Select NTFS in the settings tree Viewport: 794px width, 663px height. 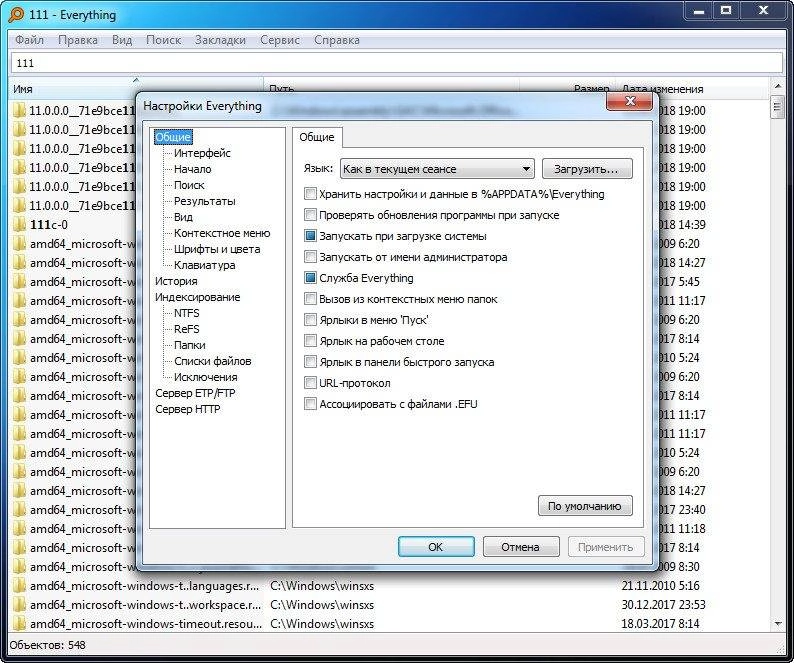pos(186,313)
